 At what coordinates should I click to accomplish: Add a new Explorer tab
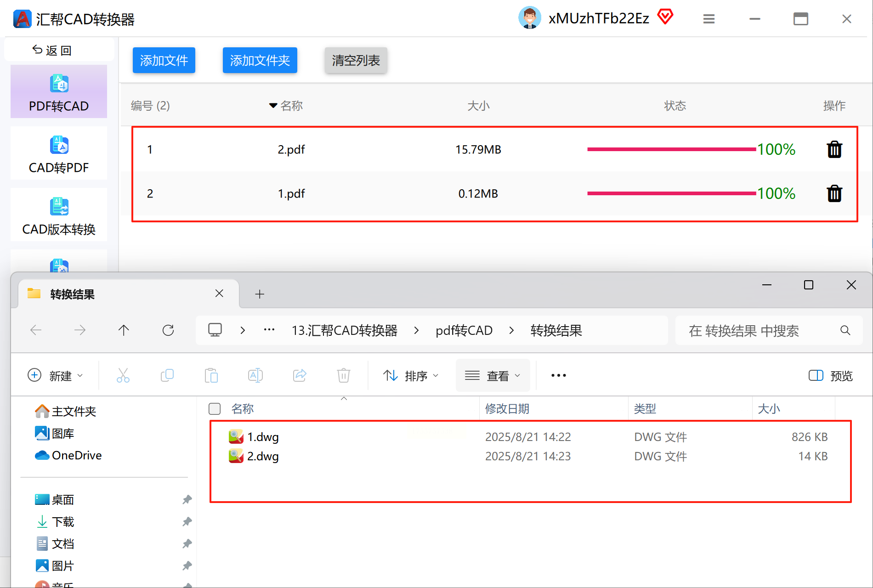pyautogui.click(x=260, y=294)
